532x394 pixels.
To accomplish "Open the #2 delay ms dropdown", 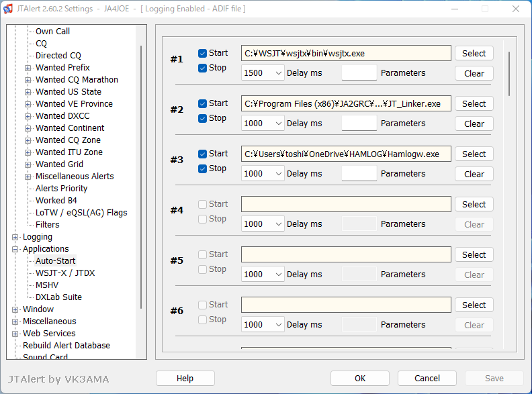I will (x=263, y=123).
